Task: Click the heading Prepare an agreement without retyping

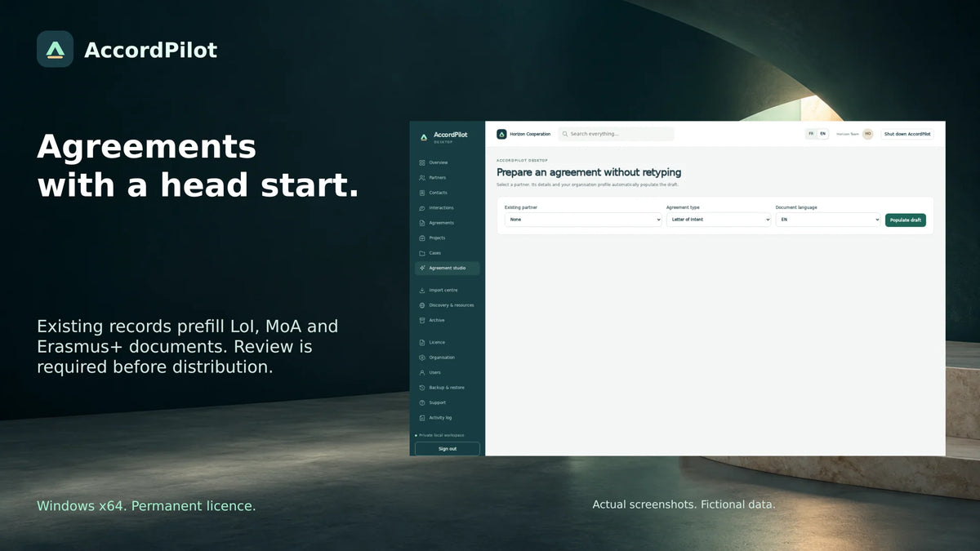Action: [x=589, y=173]
